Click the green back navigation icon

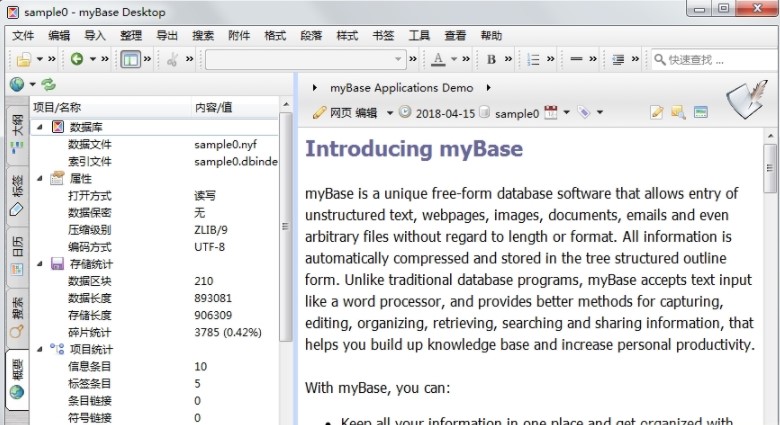click(77, 59)
